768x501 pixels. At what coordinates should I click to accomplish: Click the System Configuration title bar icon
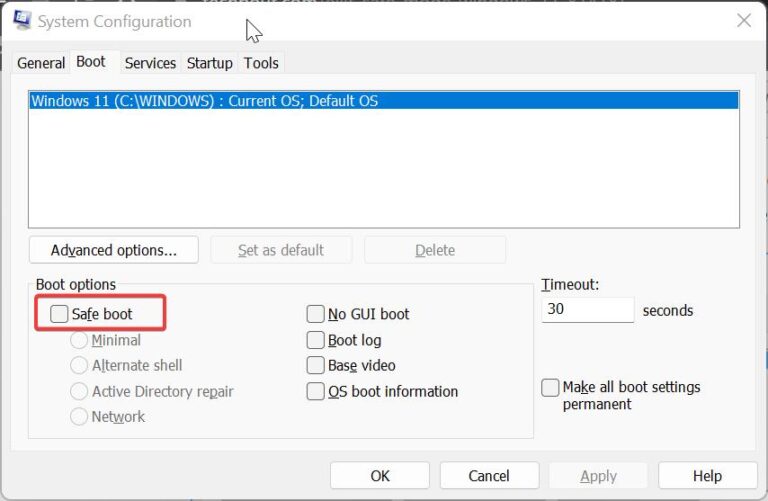pos(23,21)
